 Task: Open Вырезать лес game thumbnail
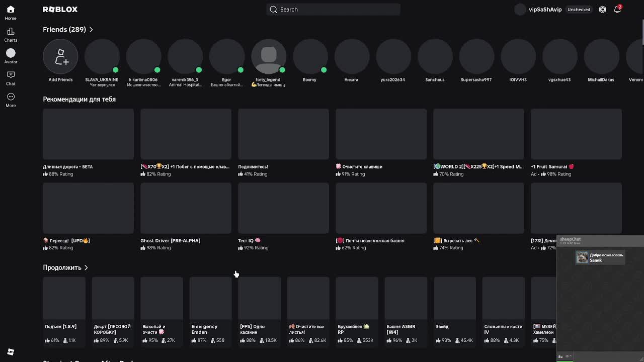pyautogui.click(x=478, y=208)
